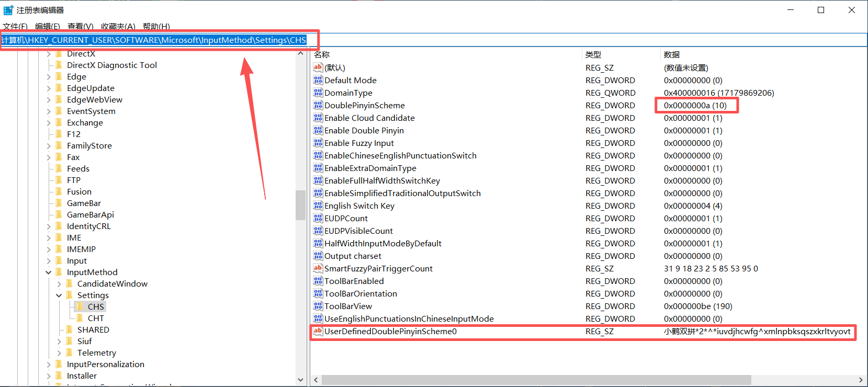Screen dimensions: 868x387
Task: Open the 查看(V) menu
Action: [81, 26]
